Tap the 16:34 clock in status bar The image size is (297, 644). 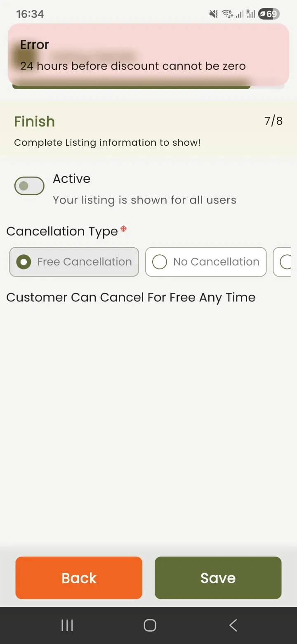(x=30, y=14)
